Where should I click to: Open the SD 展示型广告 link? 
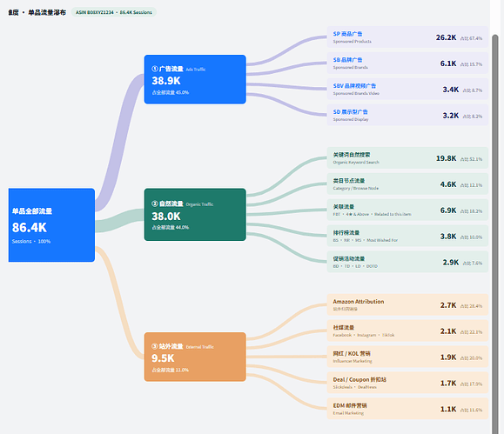tap(350, 112)
